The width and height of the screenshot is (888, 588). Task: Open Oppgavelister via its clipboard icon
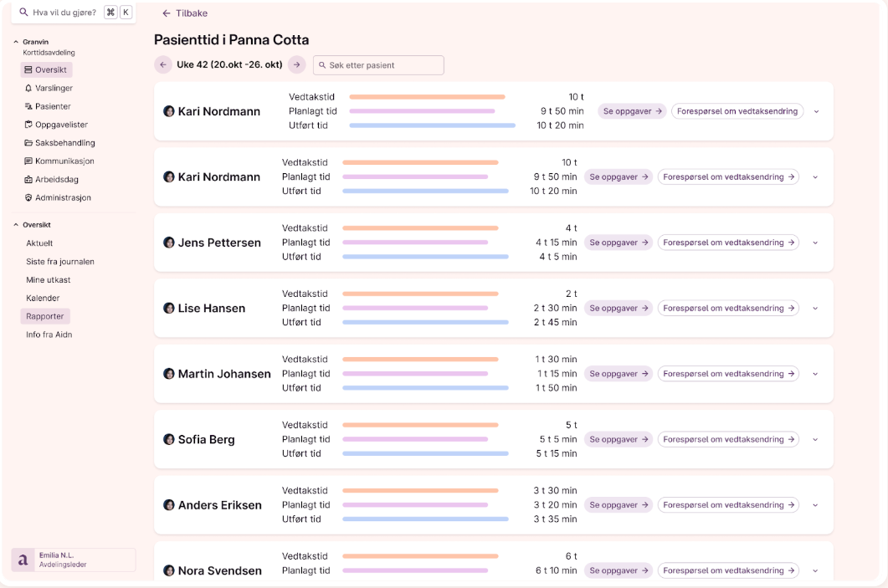pos(28,125)
